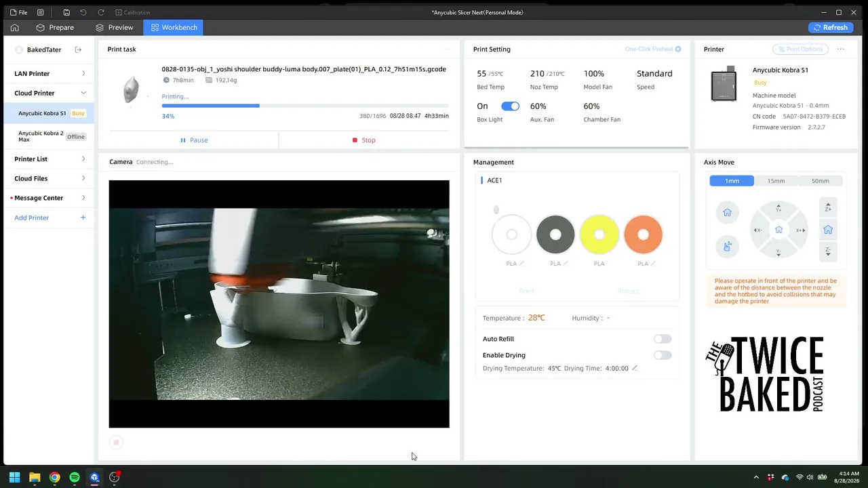Click the document list icon beside File
868x488 pixels.
[x=41, y=12]
